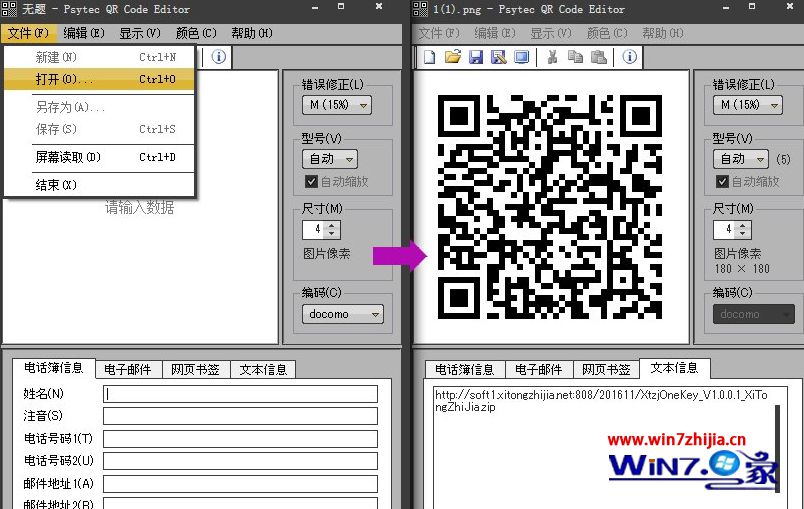Open 编辑(E) menu in left window
Image resolution: width=804 pixels, height=509 pixels.
pyautogui.click(x=84, y=33)
